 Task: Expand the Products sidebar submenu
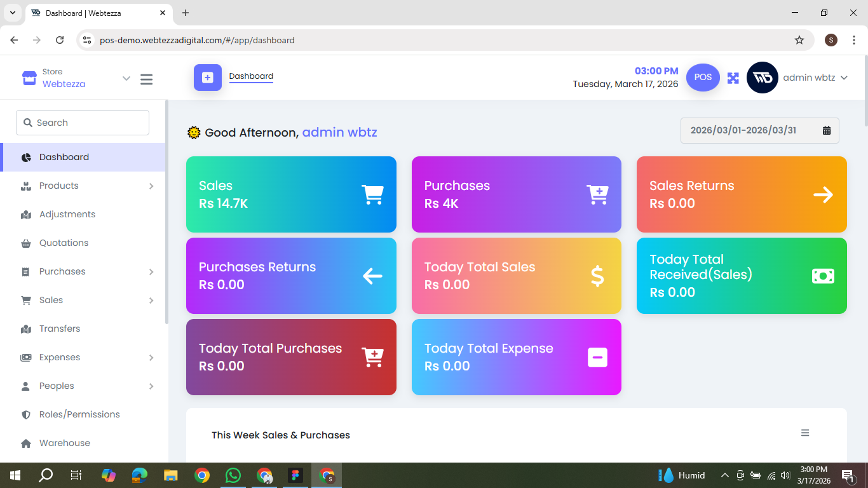click(x=151, y=186)
